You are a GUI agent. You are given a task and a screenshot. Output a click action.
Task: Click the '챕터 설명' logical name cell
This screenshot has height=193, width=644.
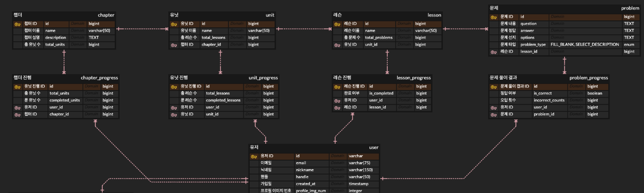pyautogui.click(x=32, y=38)
